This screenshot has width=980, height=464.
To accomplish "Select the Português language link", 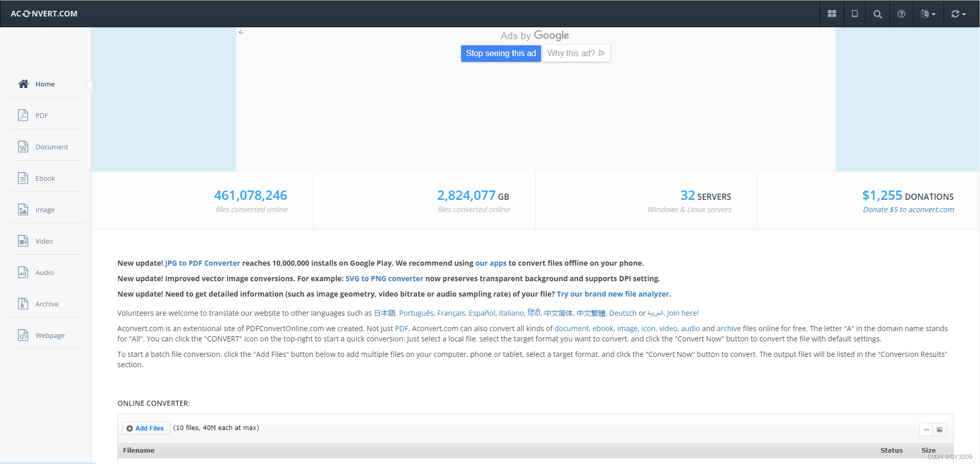I will click(x=416, y=313).
